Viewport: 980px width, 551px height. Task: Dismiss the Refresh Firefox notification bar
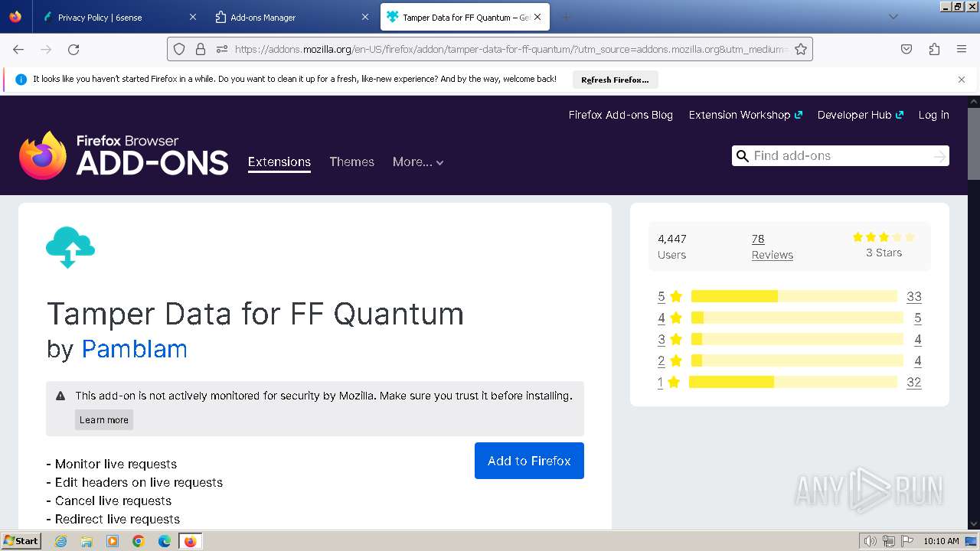point(962,80)
